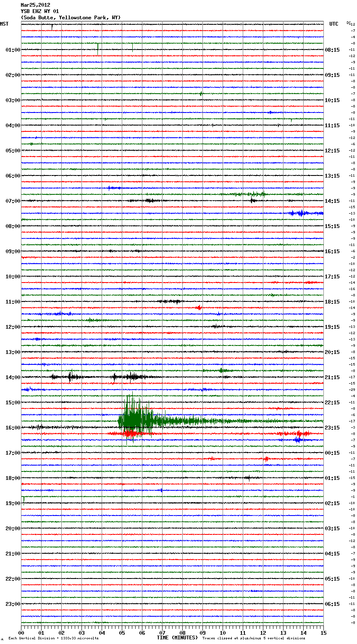Click the 08:15 UTC row label
Viewport: 357px width, 644px height.
(x=332, y=50)
